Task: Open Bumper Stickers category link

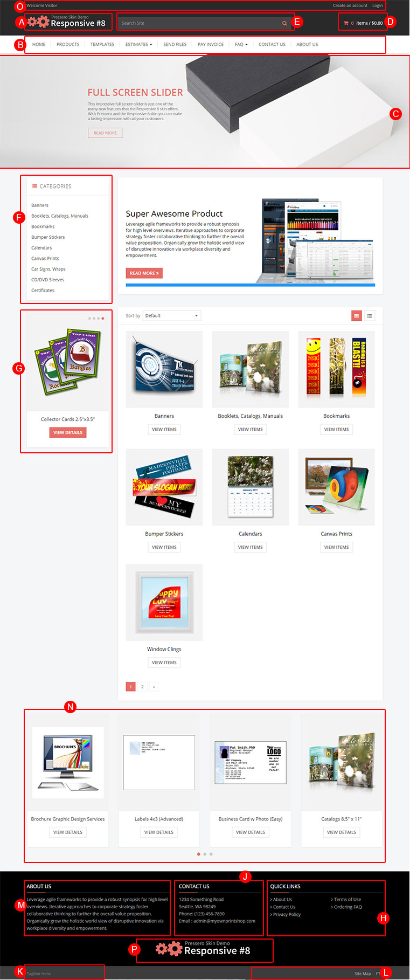Action: click(48, 237)
